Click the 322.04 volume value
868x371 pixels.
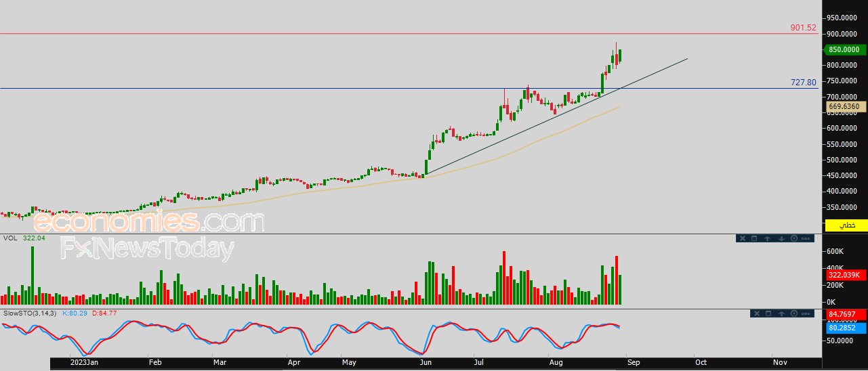coord(34,238)
